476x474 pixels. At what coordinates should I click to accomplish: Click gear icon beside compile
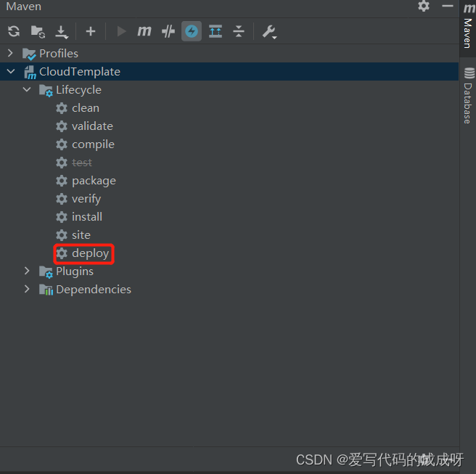tap(62, 144)
